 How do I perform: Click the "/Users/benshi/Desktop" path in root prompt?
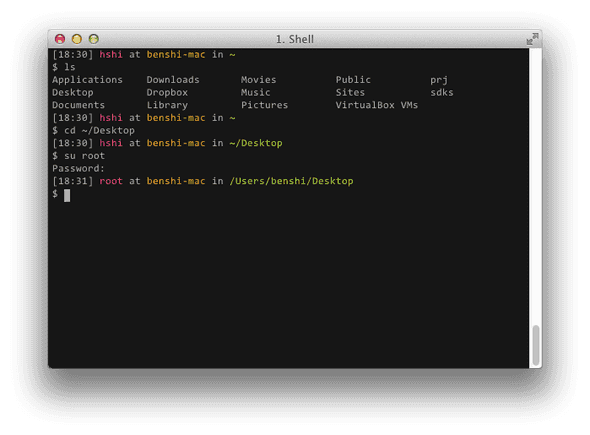point(291,181)
